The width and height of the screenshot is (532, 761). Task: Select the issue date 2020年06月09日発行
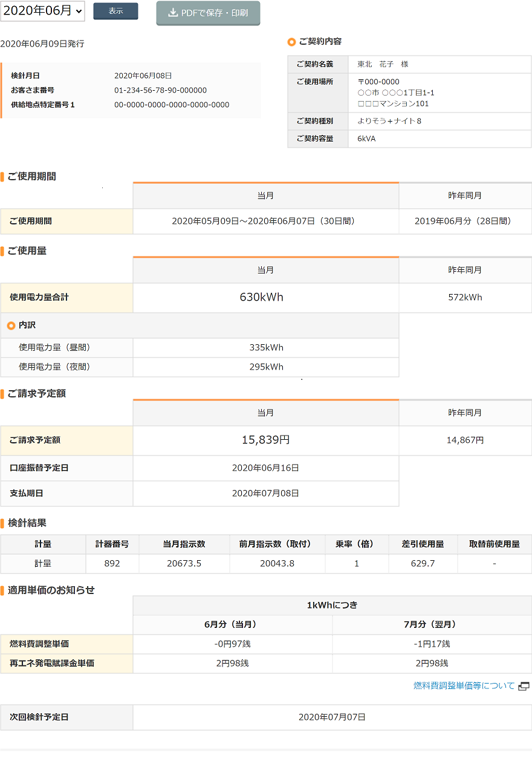point(42,44)
